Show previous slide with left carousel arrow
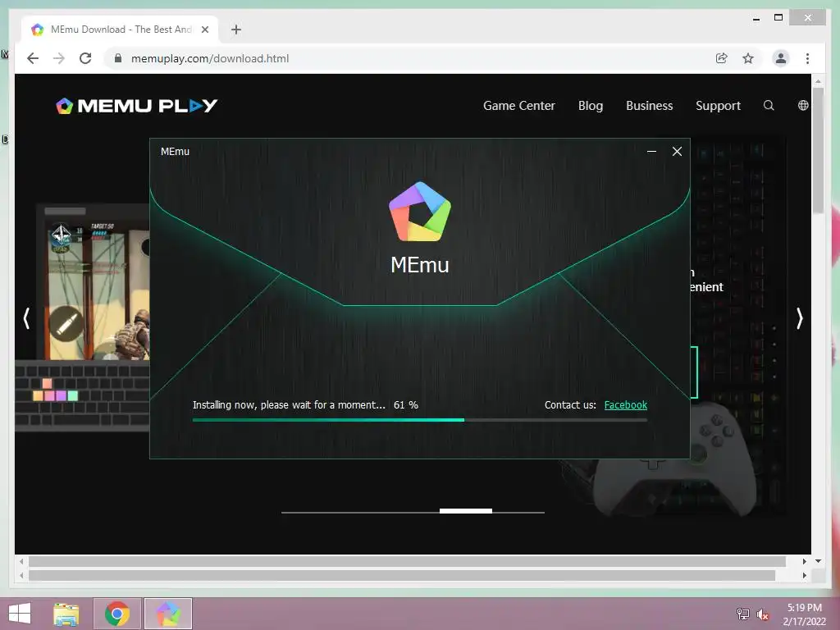The height and width of the screenshot is (630, 840). pyautogui.click(x=26, y=318)
